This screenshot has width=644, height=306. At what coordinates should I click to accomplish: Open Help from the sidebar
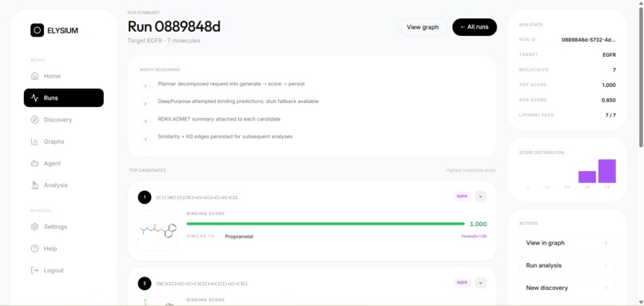(64, 248)
